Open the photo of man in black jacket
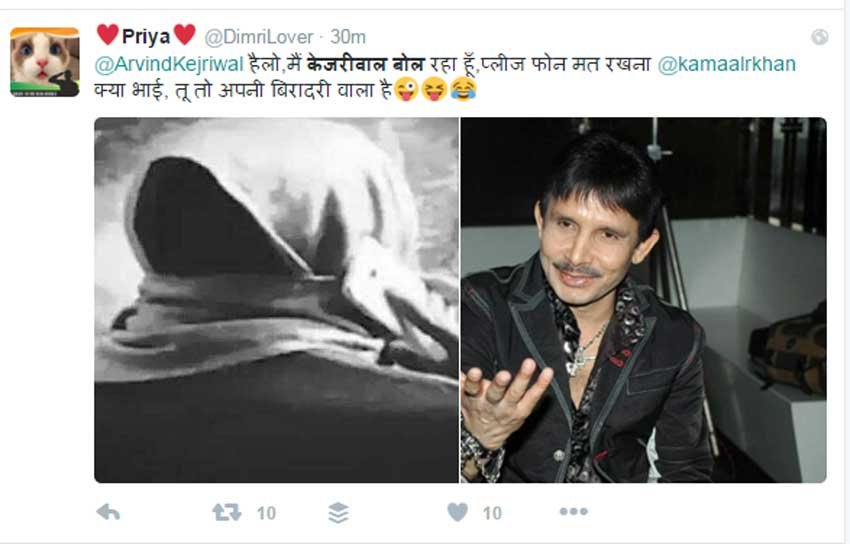Viewport: 850px width, 544px height. pyautogui.click(x=643, y=300)
